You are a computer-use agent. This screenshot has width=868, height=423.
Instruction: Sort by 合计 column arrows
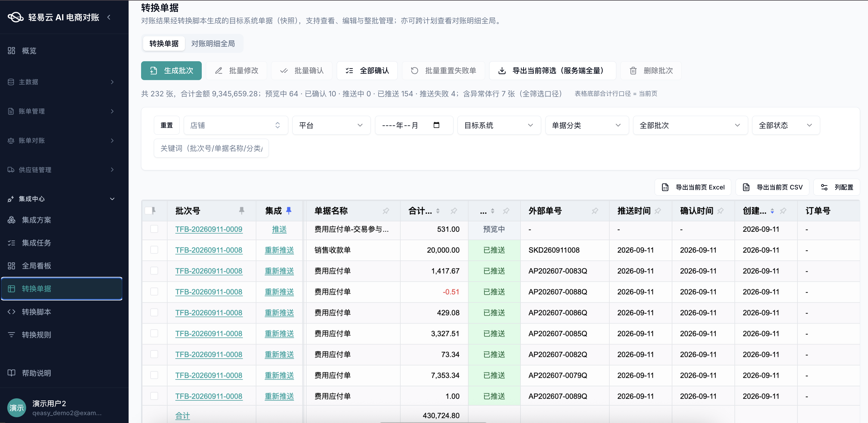click(x=437, y=211)
